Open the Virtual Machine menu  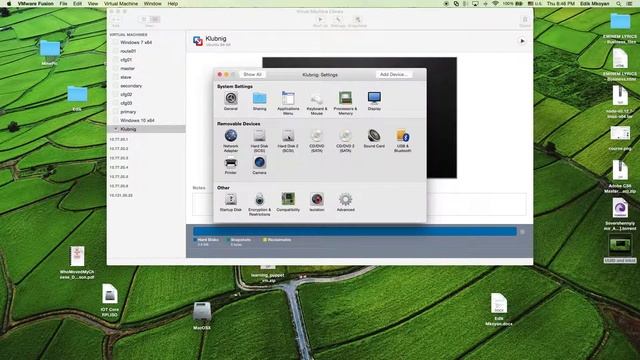(x=121, y=4)
